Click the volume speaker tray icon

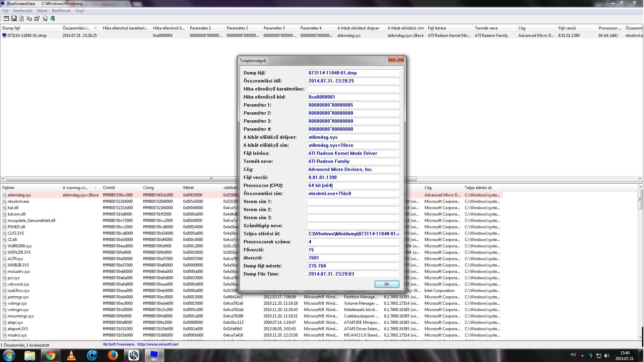point(607,356)
